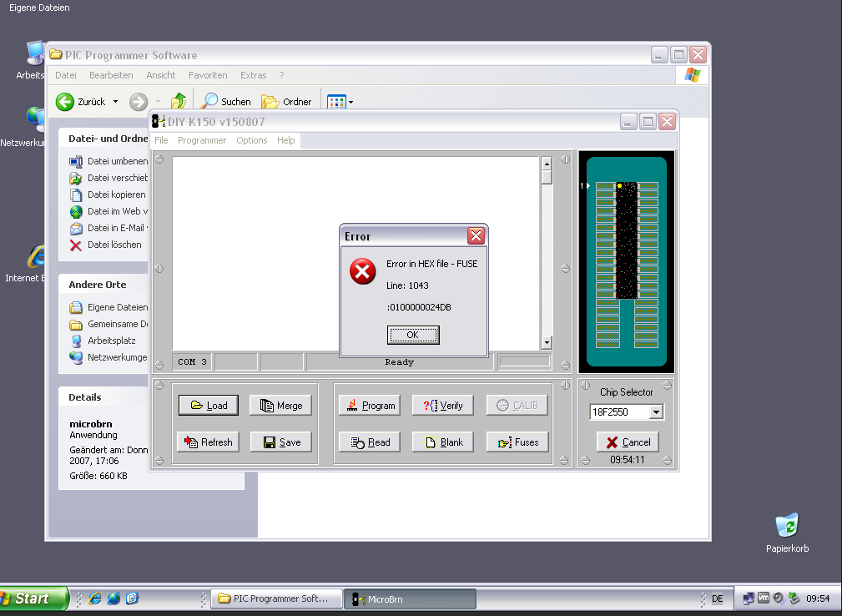The width and height of the screenshot is (842, 616).
Task: Open the Zurück history dropdown arrow
Action: point(115,102)
